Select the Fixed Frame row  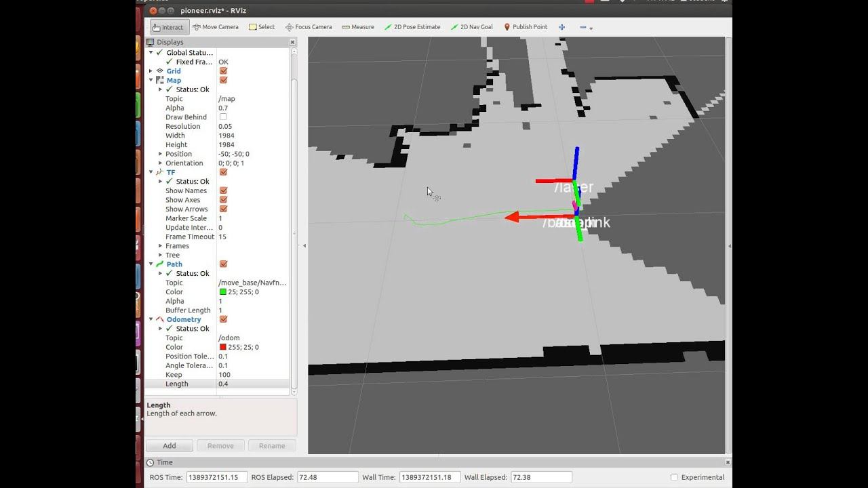tap(217, 62)
